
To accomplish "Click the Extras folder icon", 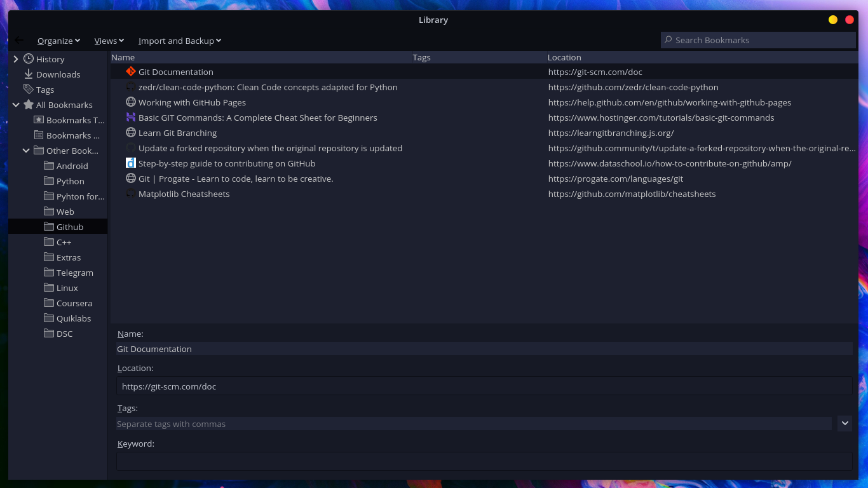I will [49, 257].
